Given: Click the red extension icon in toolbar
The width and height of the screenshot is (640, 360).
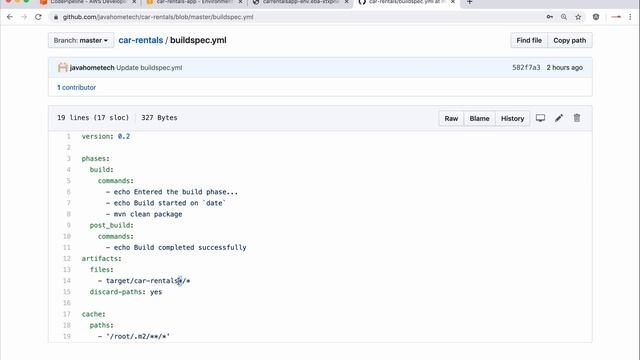Looking at the screenshot, I should click(616, 17).
